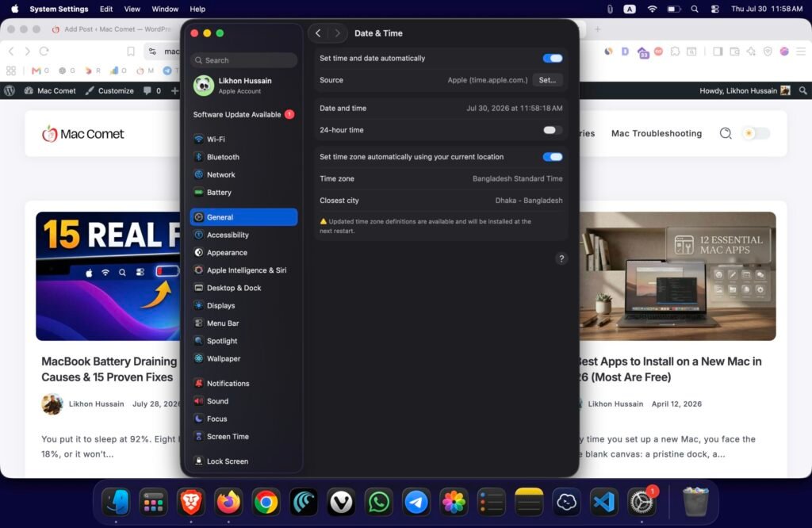Open Notifications settings
This screenshot has height=528, width=812.
(x=243, y=383)
